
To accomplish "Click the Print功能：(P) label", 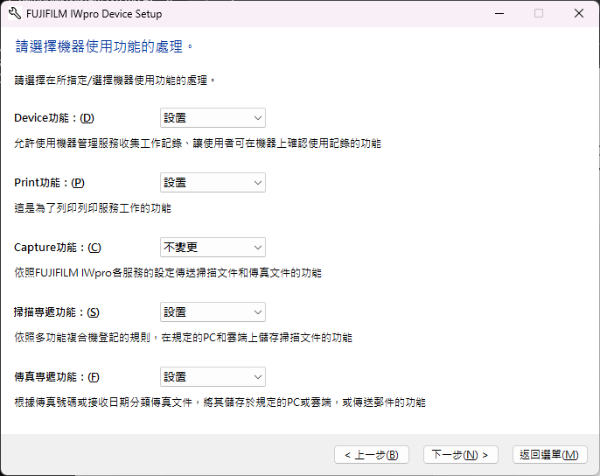I will pyautogui.click(x=49, y=183).
